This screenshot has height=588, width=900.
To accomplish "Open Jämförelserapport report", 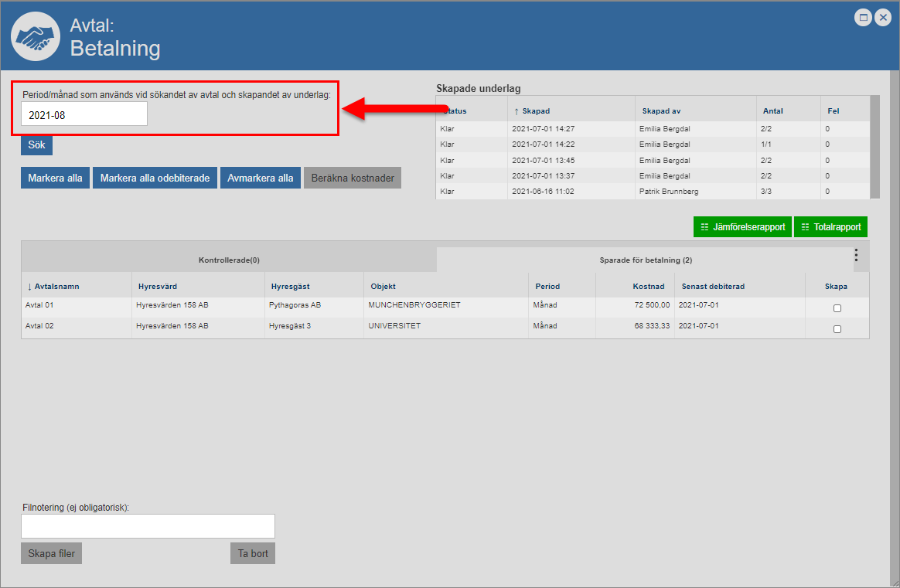I will [742, 227].
